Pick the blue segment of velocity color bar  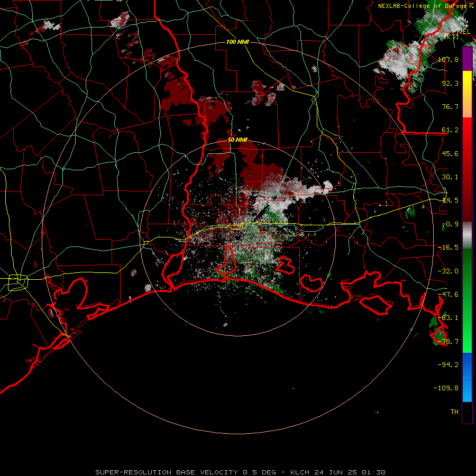[x=467, y=377]
